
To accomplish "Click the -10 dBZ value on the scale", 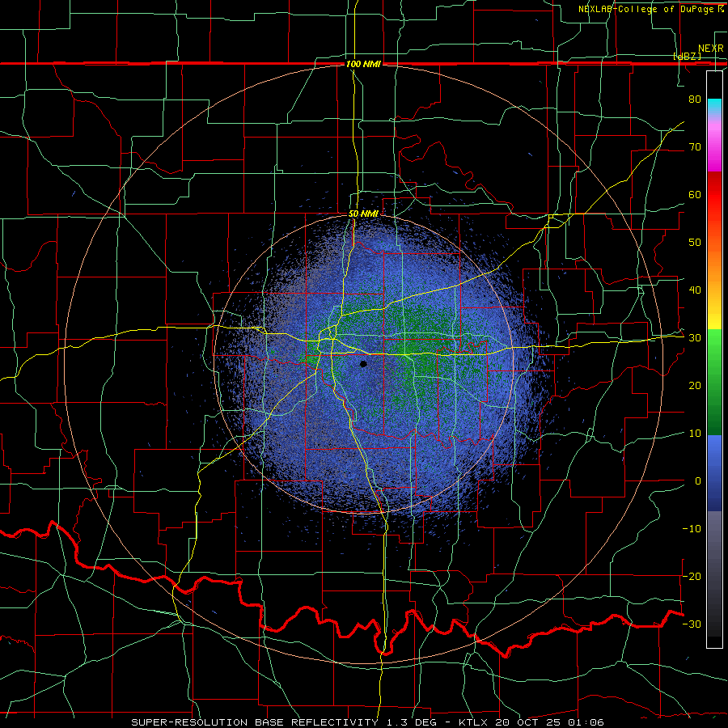I will (x=692, y=529).
